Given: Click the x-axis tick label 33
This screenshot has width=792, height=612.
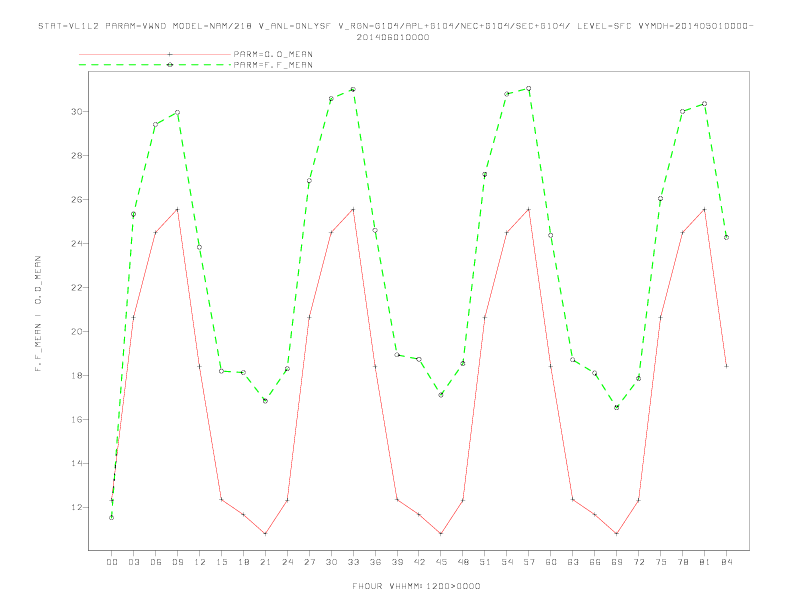Looking at the screenshot, I should click(353, 562).
